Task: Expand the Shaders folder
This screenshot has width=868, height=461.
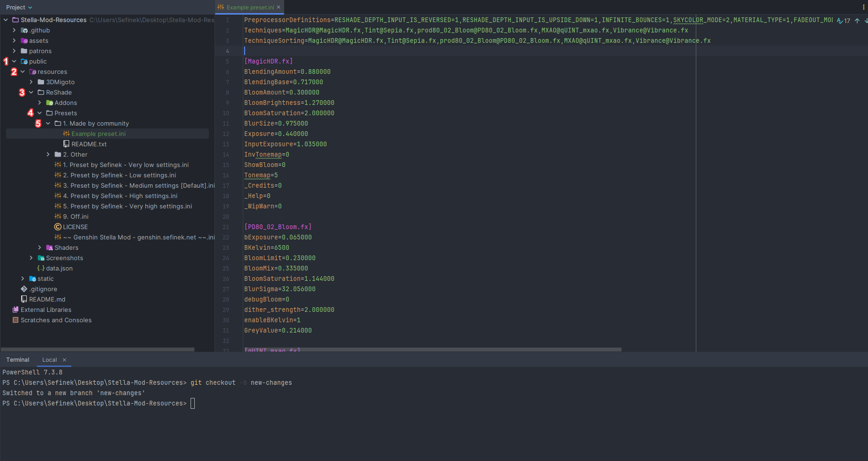Action: [x=40, y=247]
